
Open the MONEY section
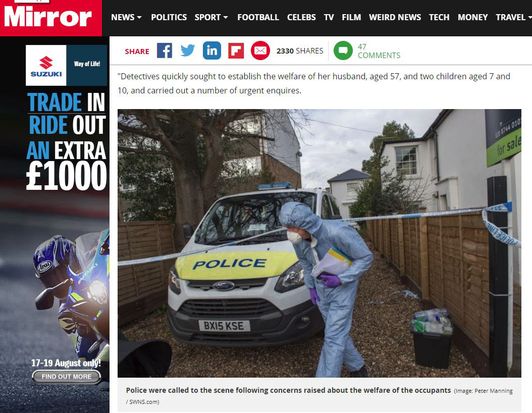click(472, 17)
